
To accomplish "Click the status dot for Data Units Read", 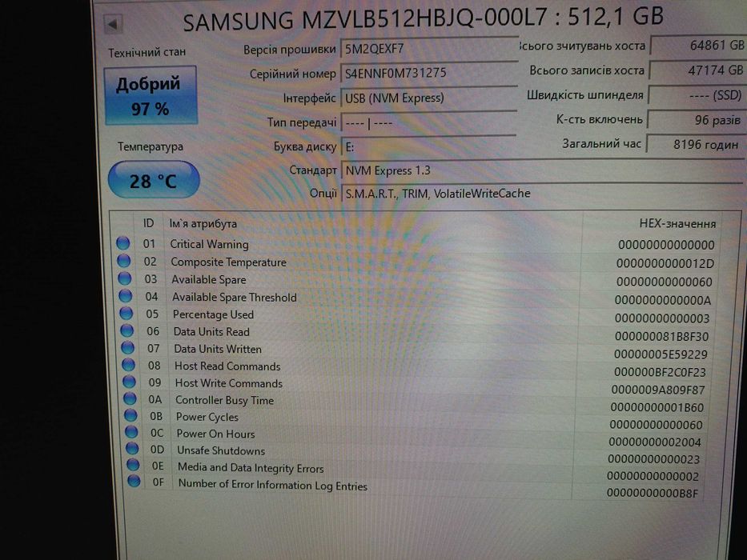I will (x=127, y=330).
